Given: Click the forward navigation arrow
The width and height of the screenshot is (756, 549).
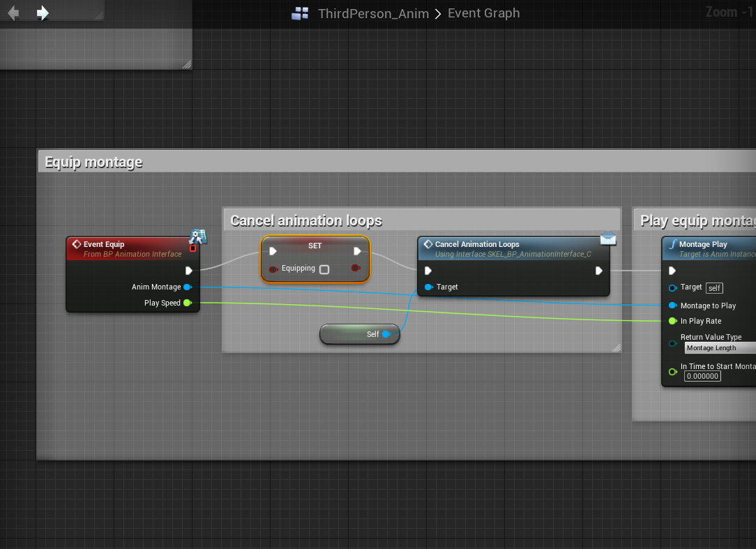Looking at the screenshot, I should tap(43, 13).
